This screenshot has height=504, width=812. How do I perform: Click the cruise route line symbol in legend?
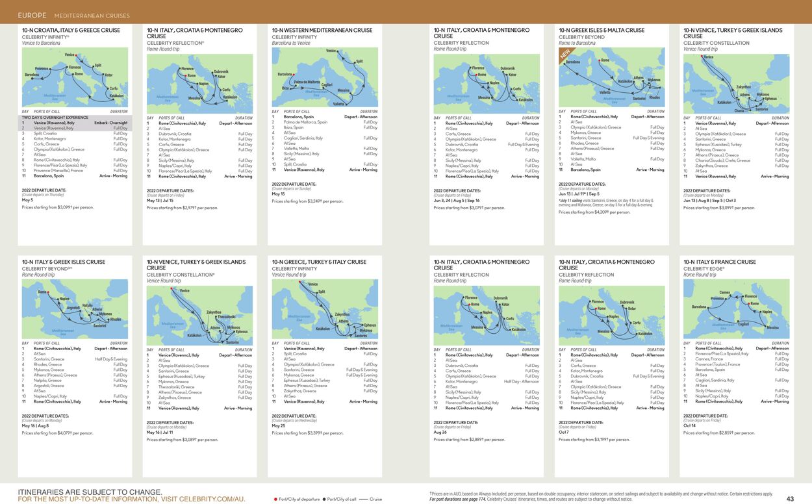pyautogui.click(x=364, y=499)
